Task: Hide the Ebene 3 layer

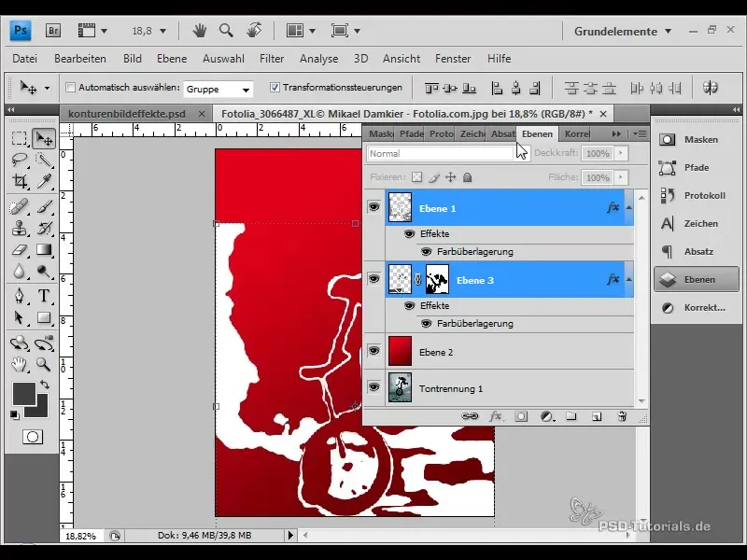Action: 374,278
